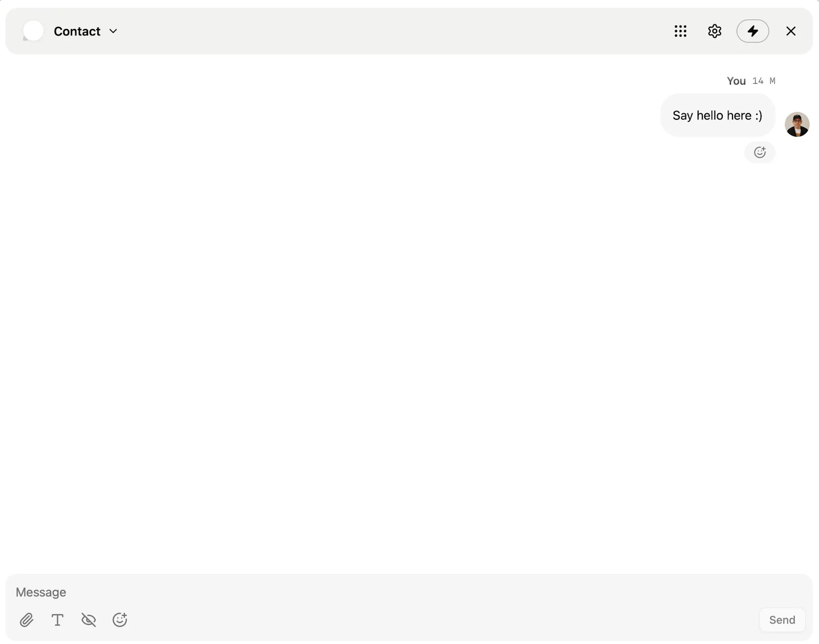Open text formatting T icon
The width and height of the screenshot is (819, 644).
point(58,620)
